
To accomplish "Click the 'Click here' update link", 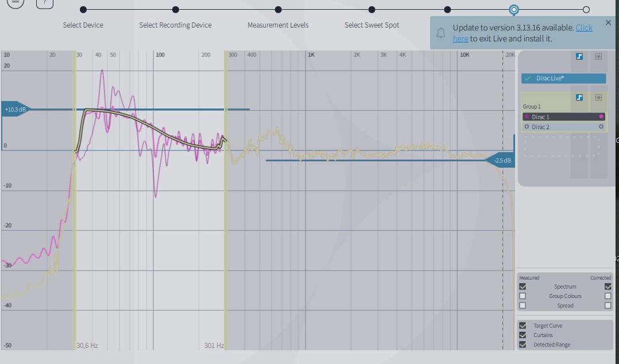I will coord(583,28).
